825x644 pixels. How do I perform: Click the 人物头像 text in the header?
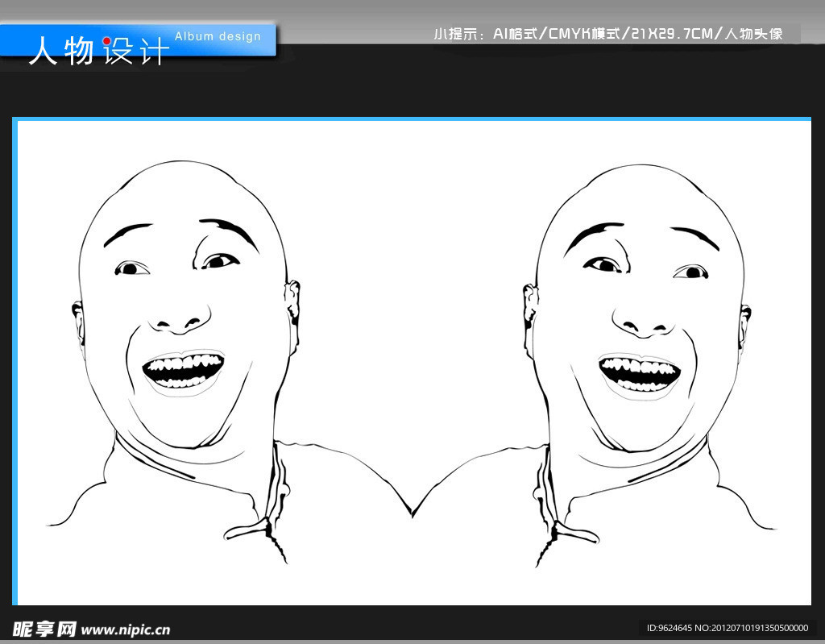coord(753,34)
